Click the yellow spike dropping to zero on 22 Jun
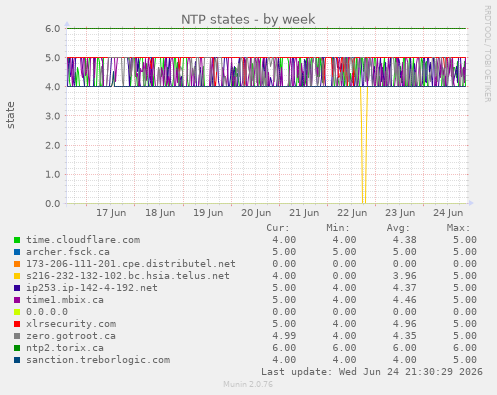The width and height of the screenshot is (497, 395). [364, 145]
